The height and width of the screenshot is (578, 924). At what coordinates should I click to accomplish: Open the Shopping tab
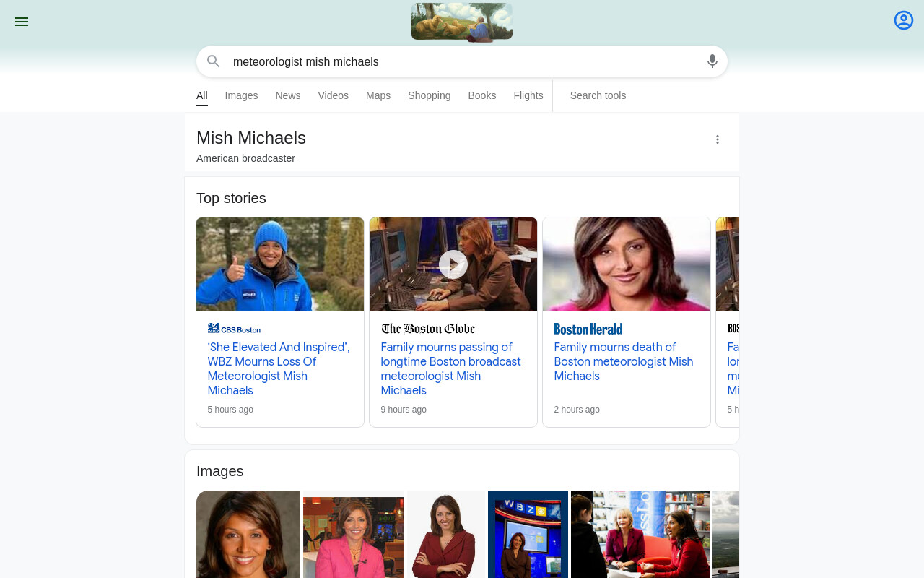pyautogui.click(x=430, y=95)
